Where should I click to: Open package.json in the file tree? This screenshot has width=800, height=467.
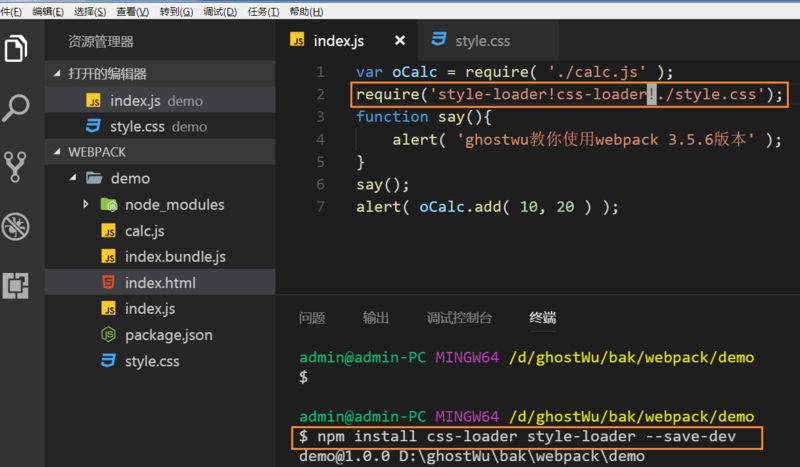[x=160, y=335]
